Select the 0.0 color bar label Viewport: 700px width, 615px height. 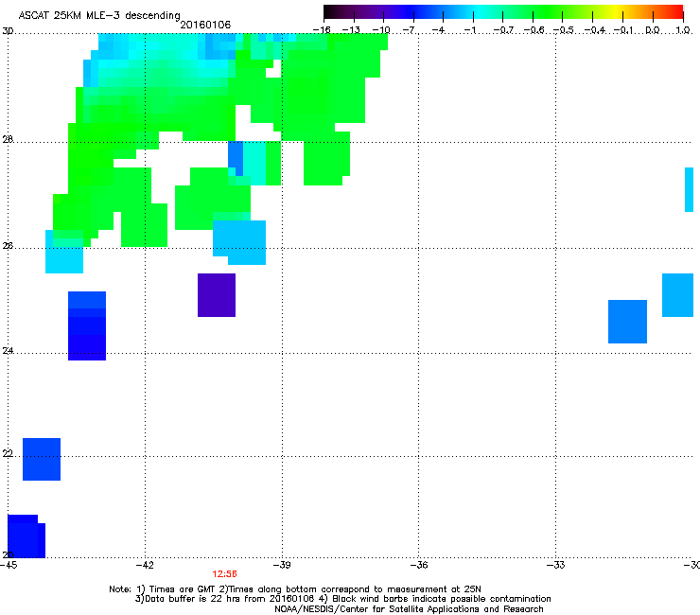(x=653, y=30)
